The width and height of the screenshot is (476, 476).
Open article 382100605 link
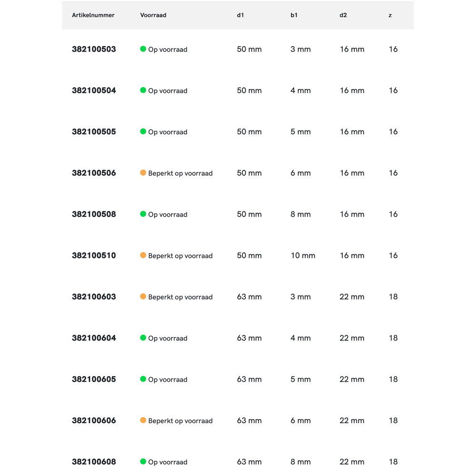(x=94, y=379)
